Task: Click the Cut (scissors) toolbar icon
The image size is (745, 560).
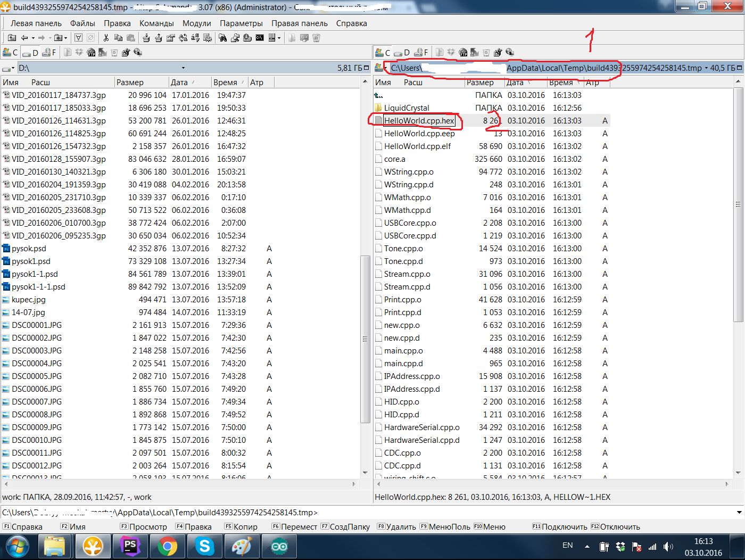Action: pyautogui.click(x=106, y=38)
